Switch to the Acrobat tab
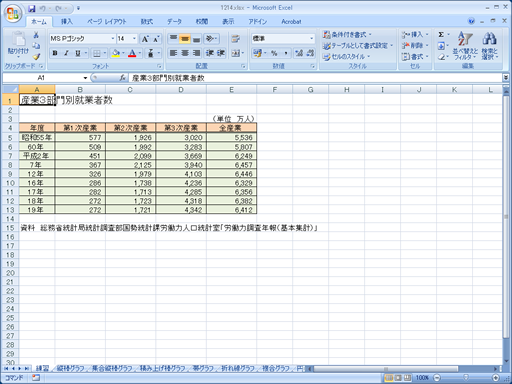Screen dimensions: 512x384 point(291,21)
